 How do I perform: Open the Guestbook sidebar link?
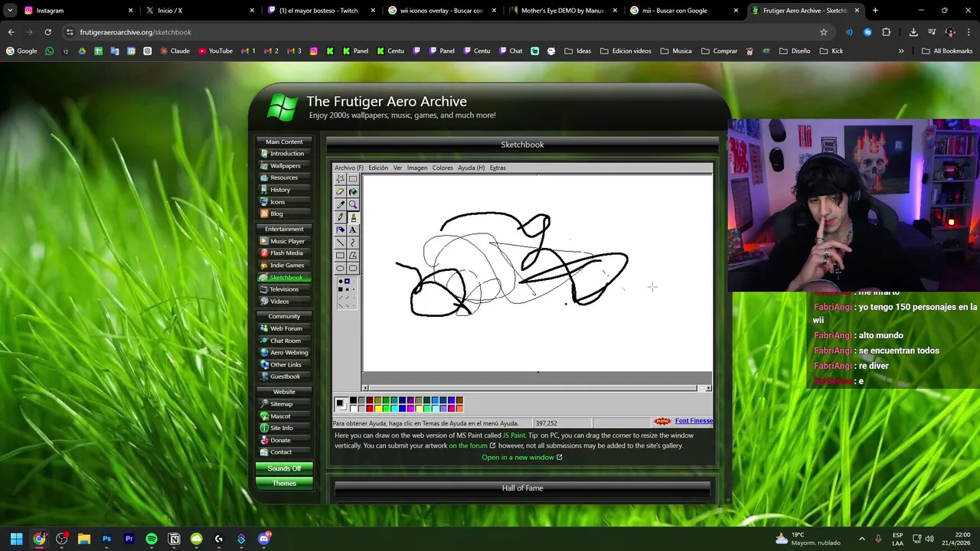[x=284, y=377]
